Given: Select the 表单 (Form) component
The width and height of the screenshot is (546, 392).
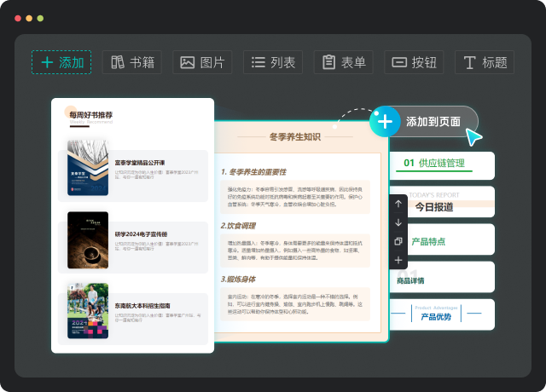Looking at the screenshot, I should pos(343,62).
